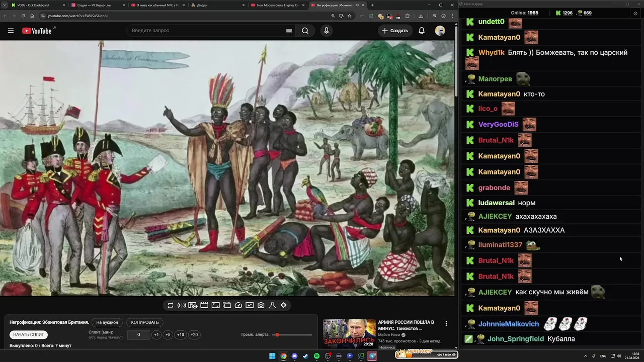Open the gear settings icon in player toolbar
The image size is (644, 362).
tap(284, 305)
